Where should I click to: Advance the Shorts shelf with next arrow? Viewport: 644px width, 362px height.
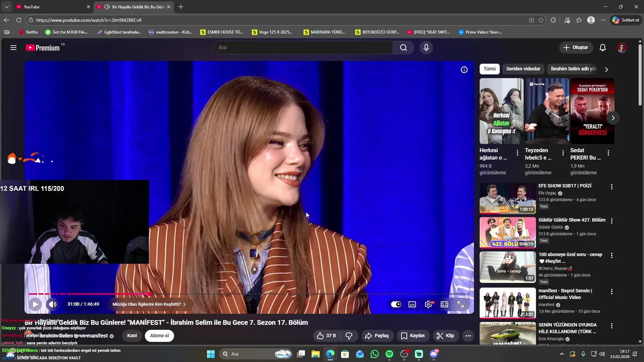pos(613,118)
